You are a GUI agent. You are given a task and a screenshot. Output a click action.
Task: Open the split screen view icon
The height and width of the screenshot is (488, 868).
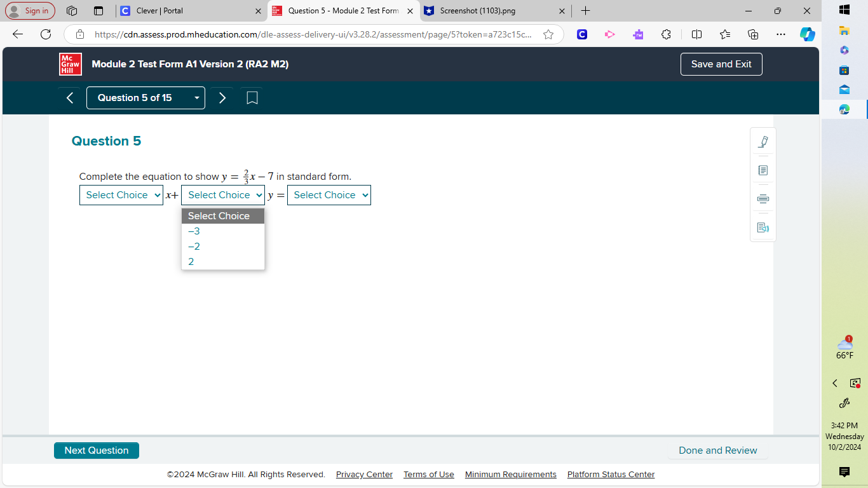[696, 34]
